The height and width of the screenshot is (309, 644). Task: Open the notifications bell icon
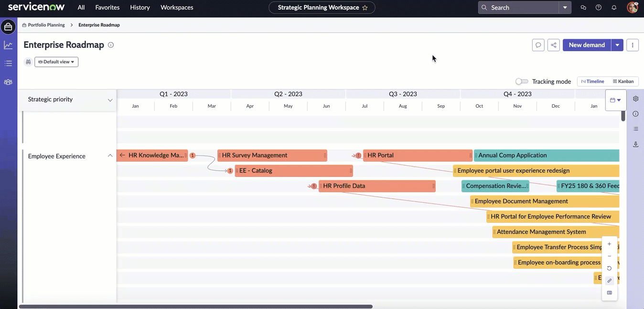[614, 8]
